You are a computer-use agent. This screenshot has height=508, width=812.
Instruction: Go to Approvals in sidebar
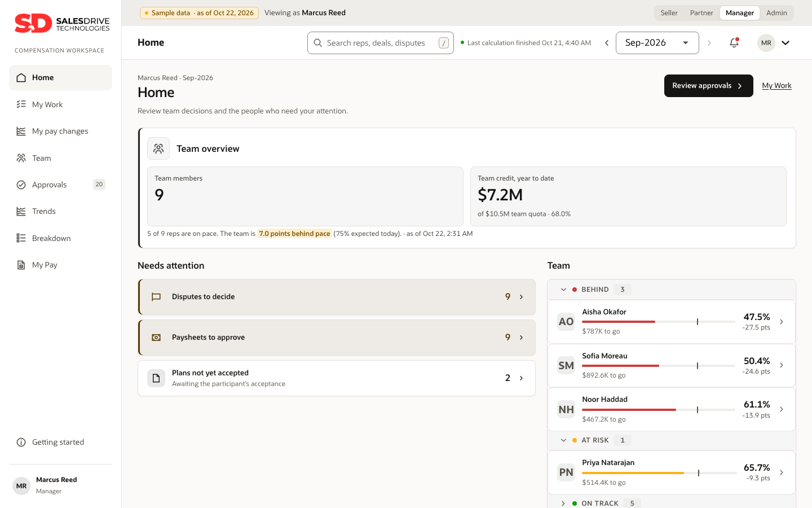(x=60, y=185)
